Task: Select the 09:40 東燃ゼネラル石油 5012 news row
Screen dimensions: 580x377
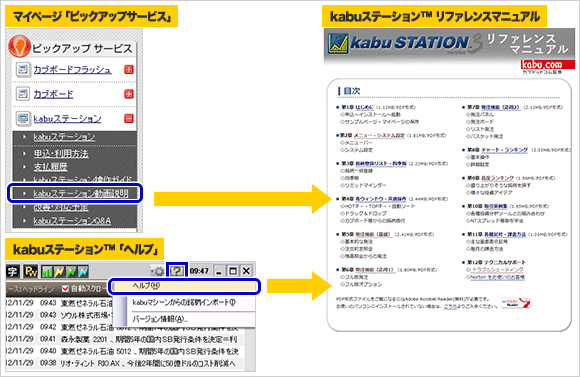Action: 125,351
